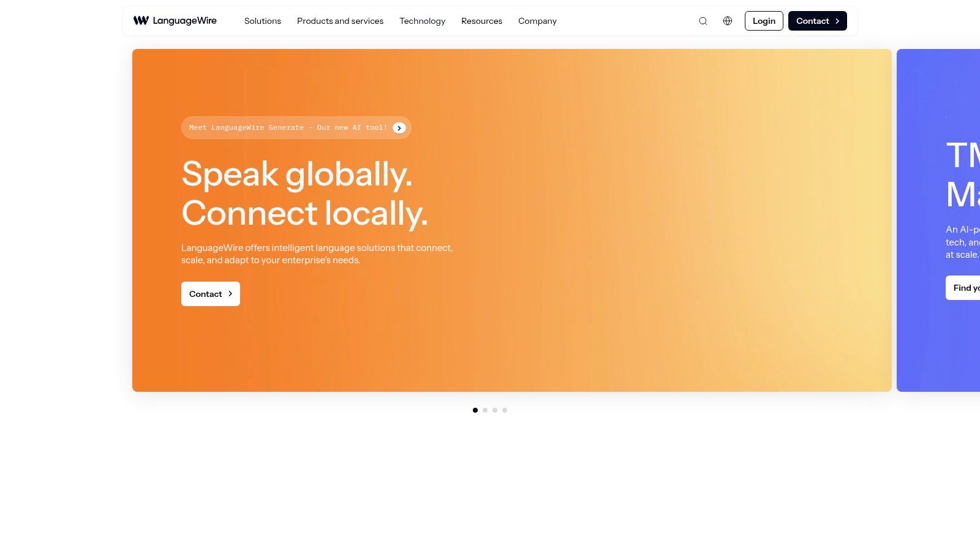980x551 pixels.
Task: Go to fourth carousel slide dot
Action: [505, 410]
